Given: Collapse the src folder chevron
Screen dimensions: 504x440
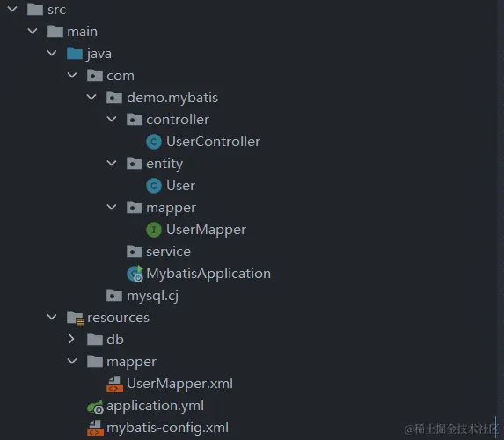Looking at the screenshot, I should tap(12, 9).
